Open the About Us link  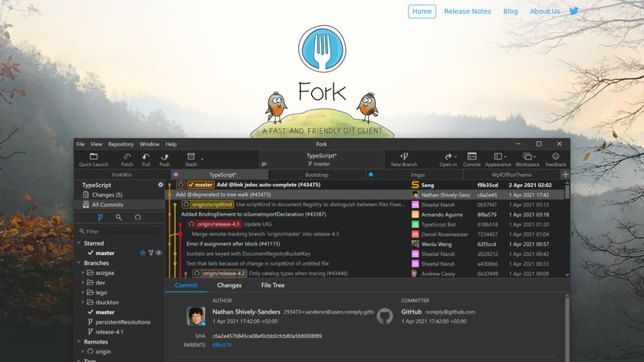tap(545, 12)
